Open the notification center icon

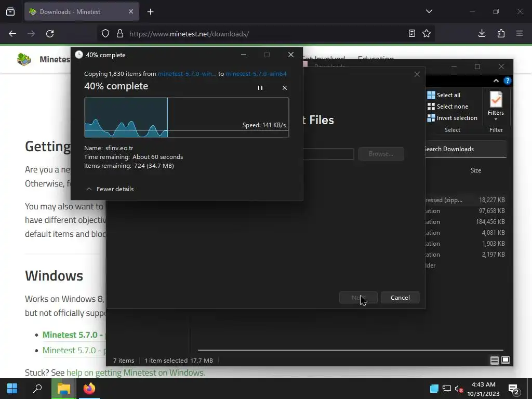click(514, 389)
